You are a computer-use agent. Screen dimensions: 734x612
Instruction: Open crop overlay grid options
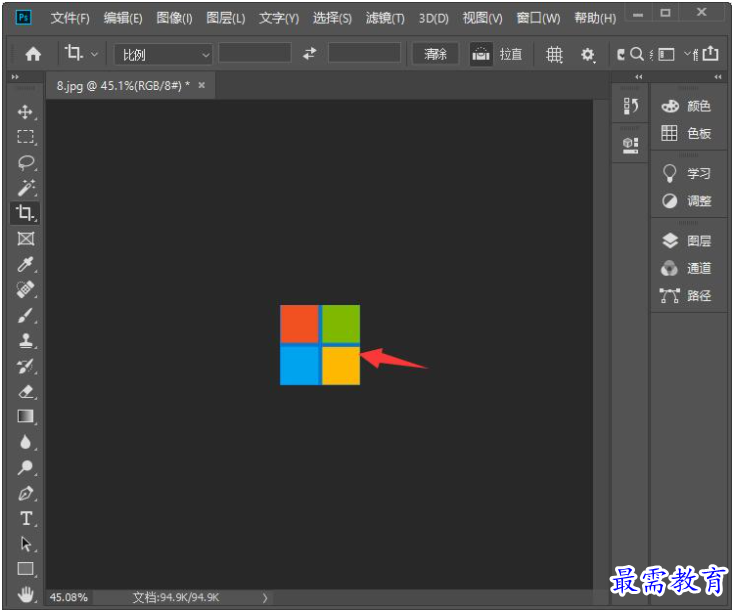554,55
